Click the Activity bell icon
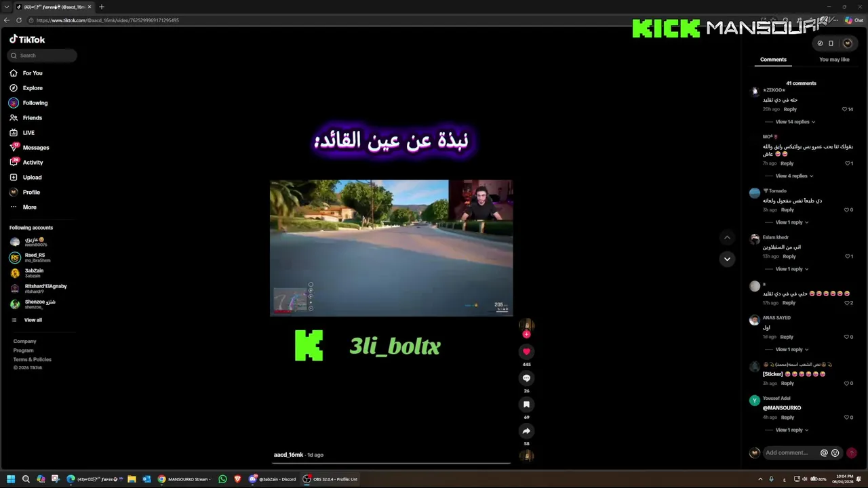This screenshot has height=488, width=868. [x=14, y=163]
